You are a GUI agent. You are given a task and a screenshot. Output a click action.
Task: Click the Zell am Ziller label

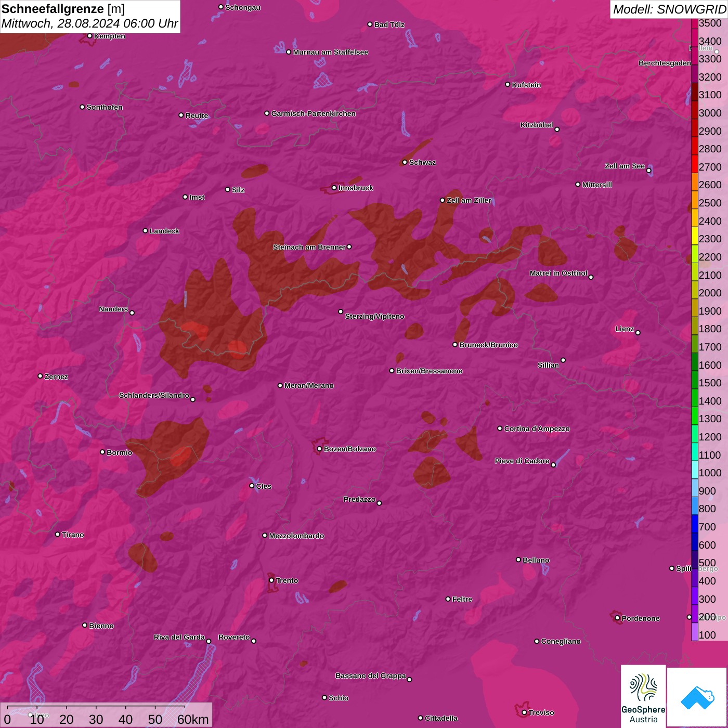click(469, 200)
